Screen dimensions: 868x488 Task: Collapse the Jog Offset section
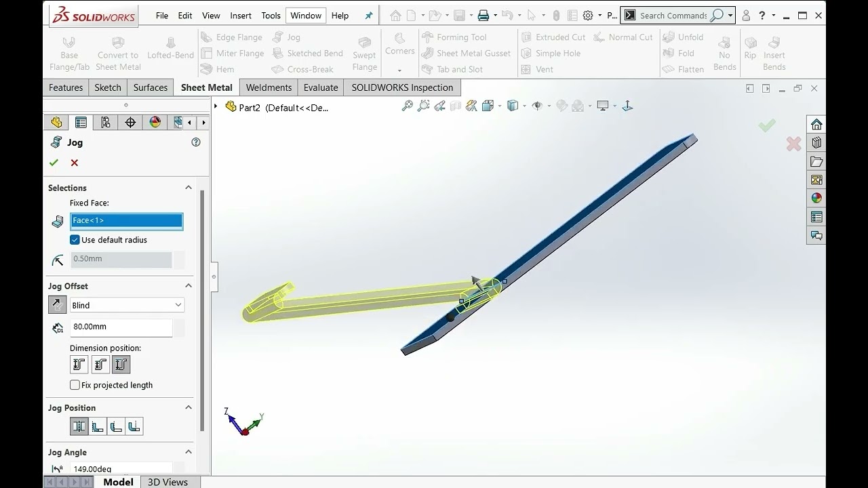(189, 286)
